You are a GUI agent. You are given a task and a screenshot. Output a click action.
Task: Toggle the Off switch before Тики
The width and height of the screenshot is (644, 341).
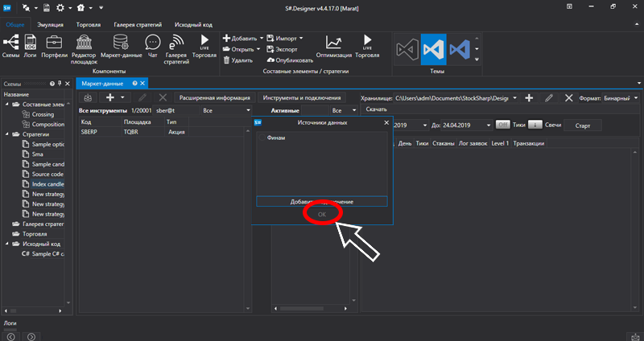[503, 125]
